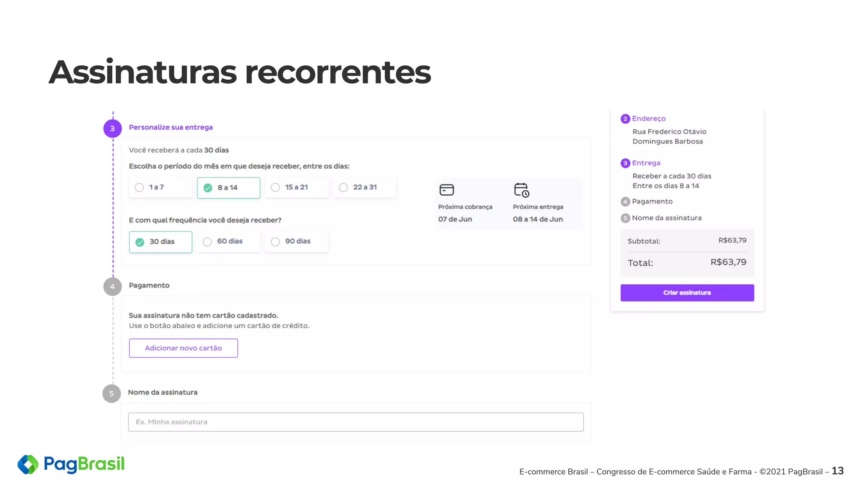This screenshot has height=488, width=868.
Task: Open the 'Endereço' step in the summary sidebar
Action: tap(648, 119)
